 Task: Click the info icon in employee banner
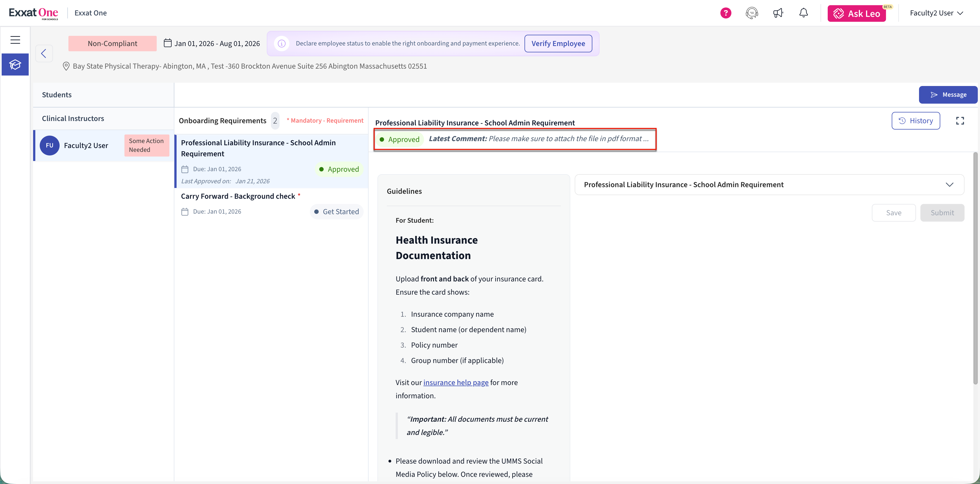click(281, 43)
